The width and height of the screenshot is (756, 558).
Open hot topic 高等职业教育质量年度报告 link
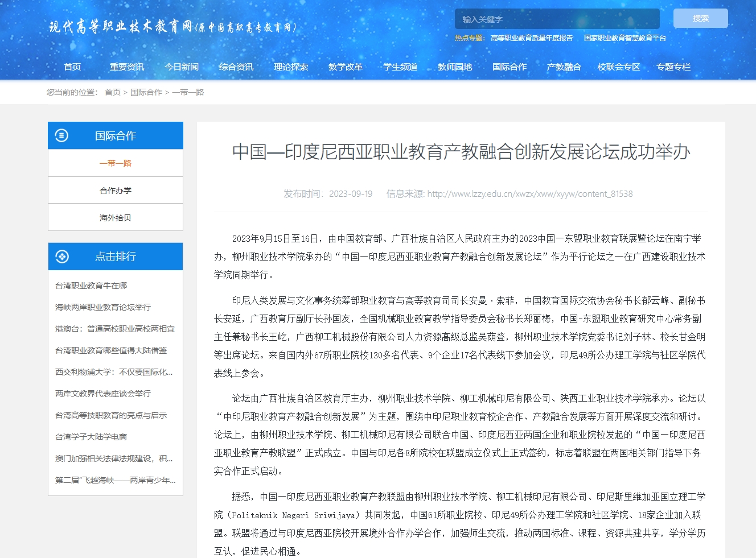click(532, 38)
